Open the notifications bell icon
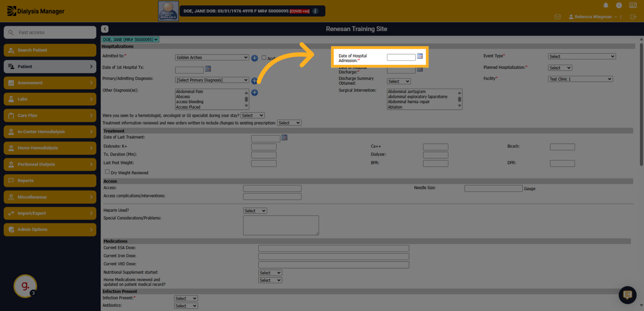 click(x=606, y=5)
